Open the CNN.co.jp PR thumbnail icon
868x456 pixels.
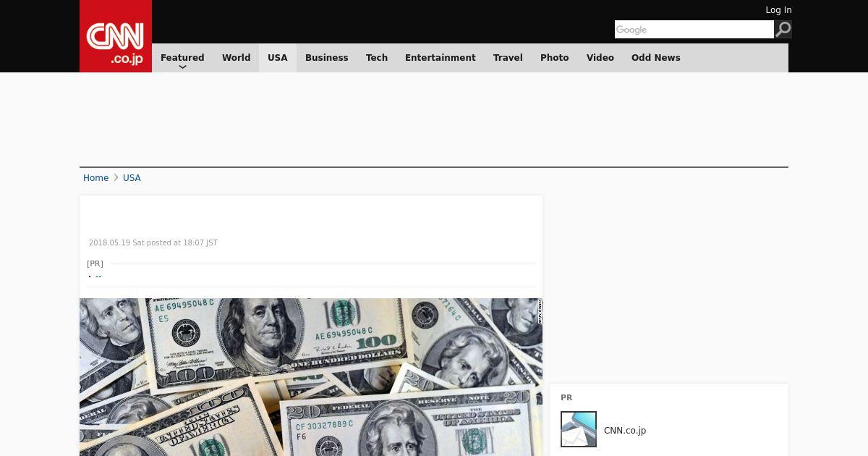tap(579, 429)
